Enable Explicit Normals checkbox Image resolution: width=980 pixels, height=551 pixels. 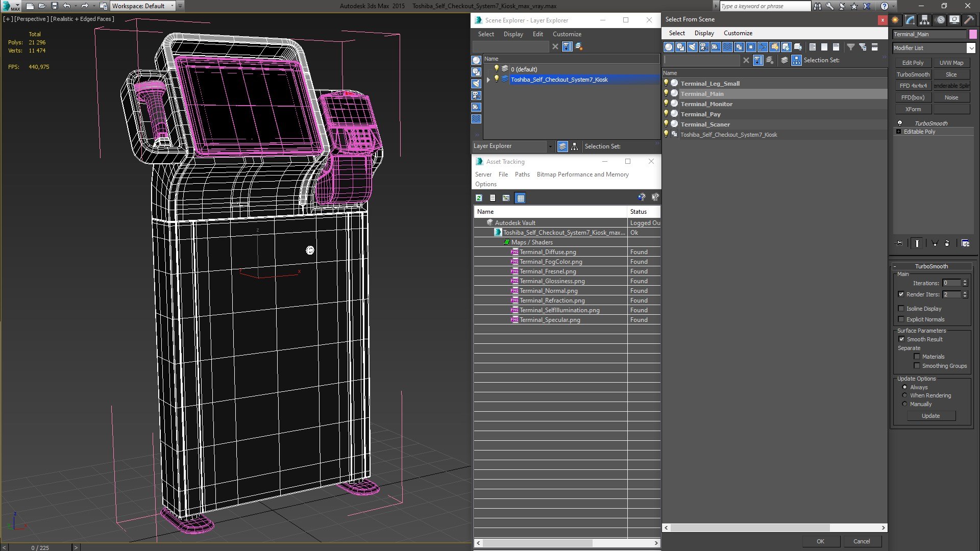[901, 319]
